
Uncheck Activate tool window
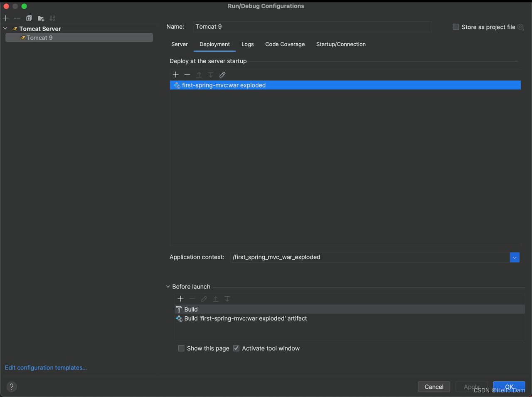(x=236, y=348)
